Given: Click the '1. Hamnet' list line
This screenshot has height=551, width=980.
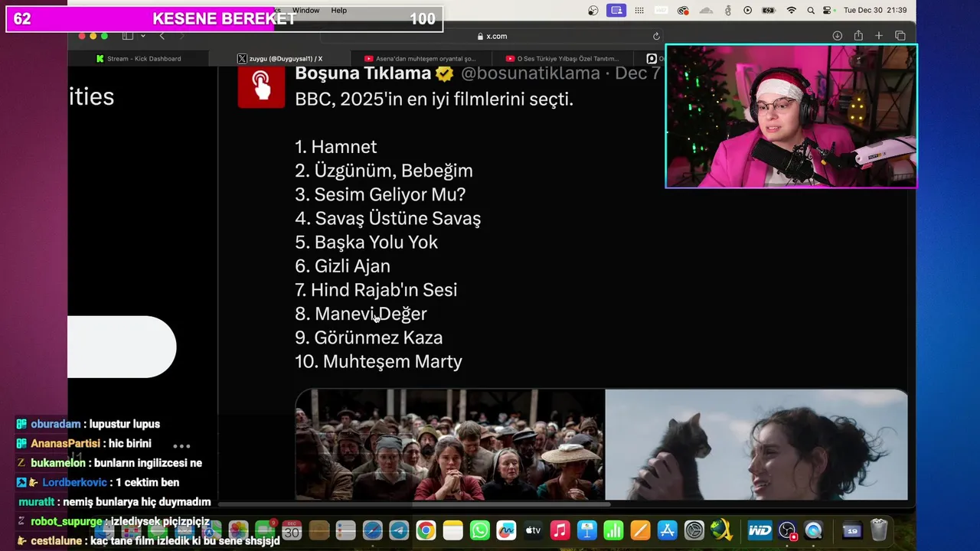Looking at the screenshot, I should point(336,147).
